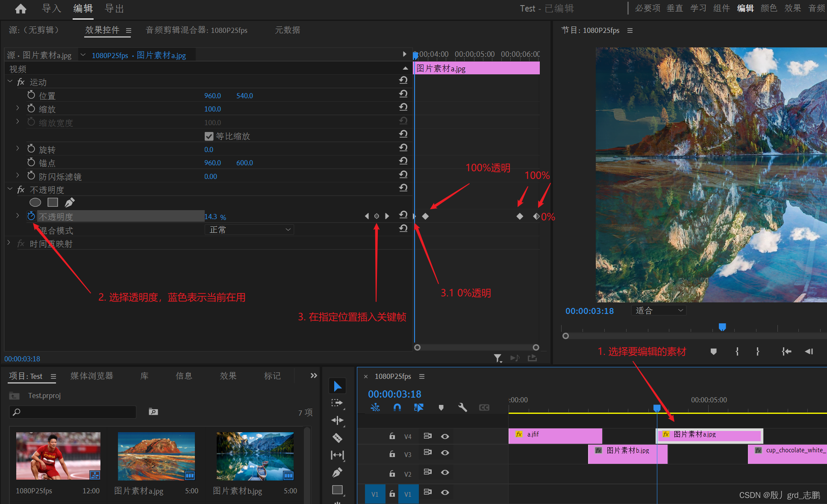The height and width of the screenshot is (504, 827).
Task: Select the Slip tool
Action: [x=337, y=455]
